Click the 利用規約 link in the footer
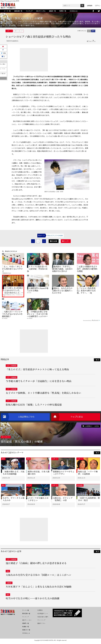 tap(40, 610)
